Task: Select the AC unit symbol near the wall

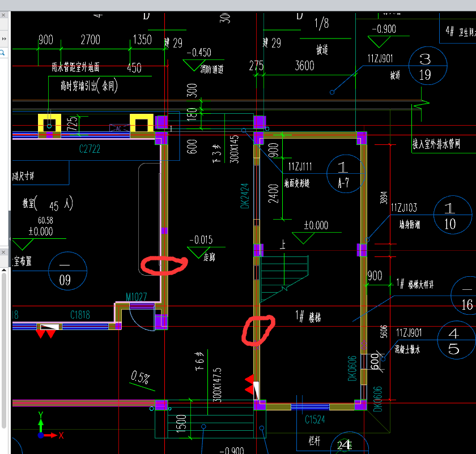Action: click(x=119, y=128)
